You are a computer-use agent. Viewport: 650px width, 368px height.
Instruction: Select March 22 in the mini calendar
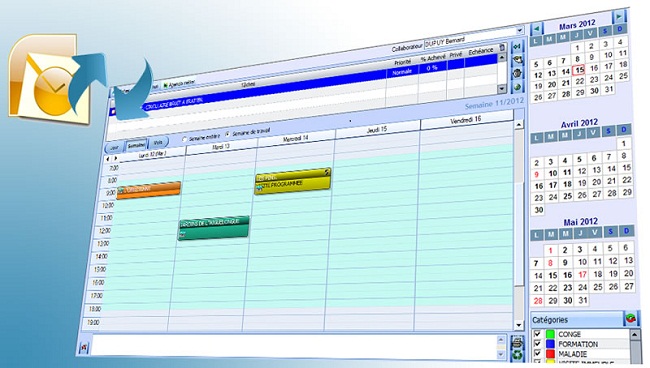[580, 81]
